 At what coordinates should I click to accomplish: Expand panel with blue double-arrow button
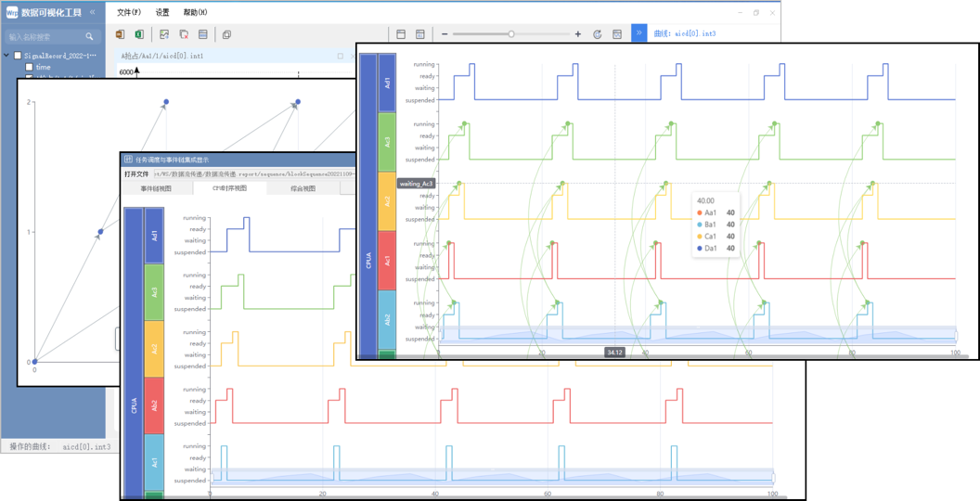(x=638, y=33)
